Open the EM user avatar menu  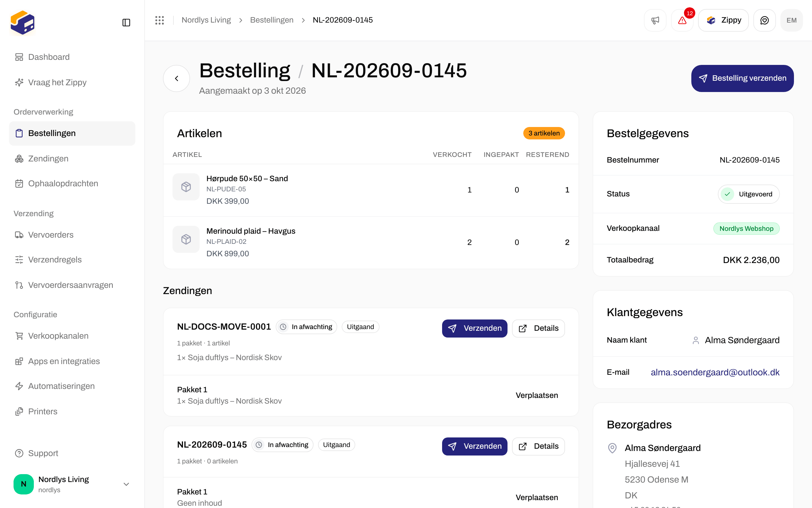point(791,20)
